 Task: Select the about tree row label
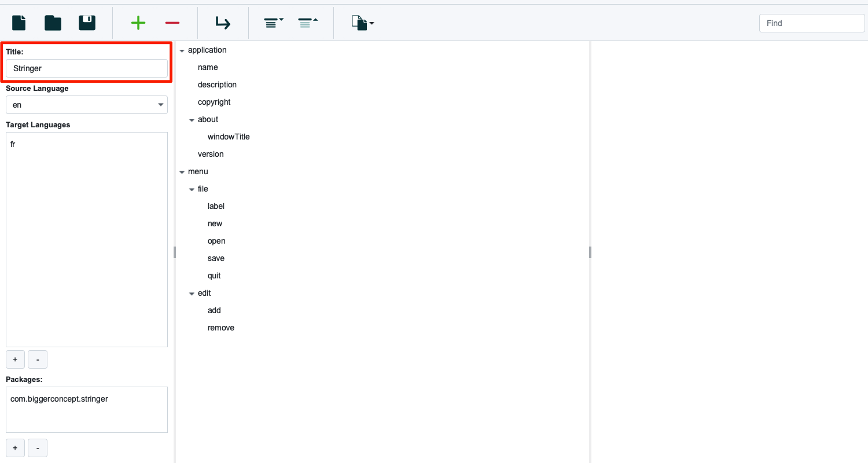[x=208, y=119]
